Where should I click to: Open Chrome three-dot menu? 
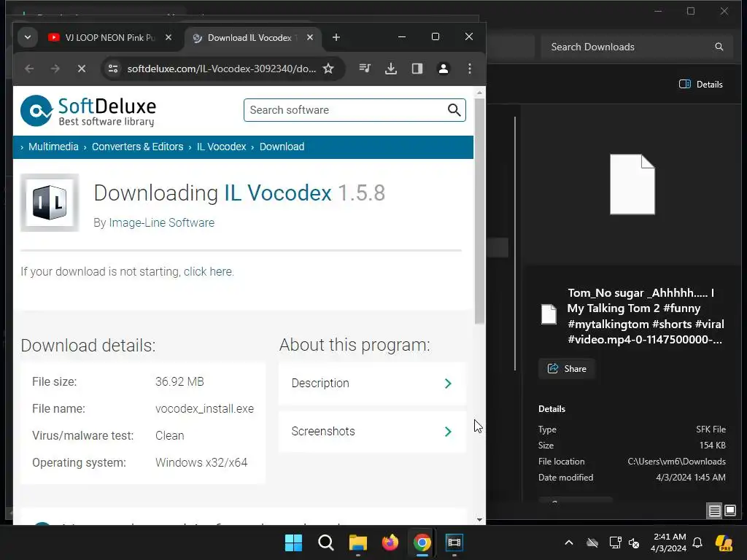tap(470, 69)
